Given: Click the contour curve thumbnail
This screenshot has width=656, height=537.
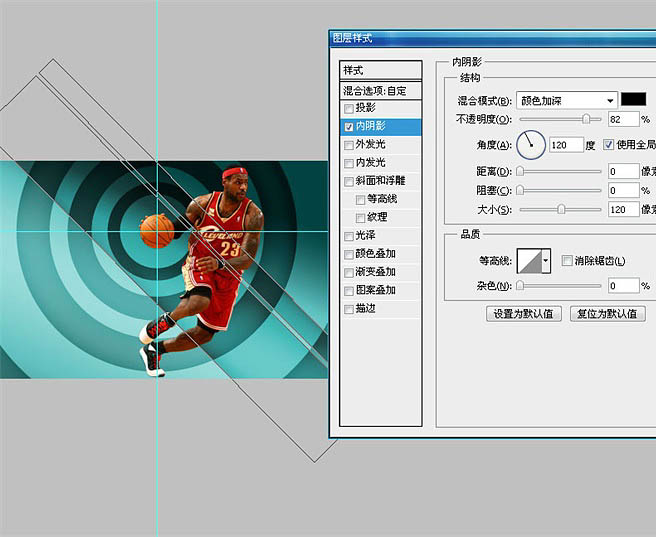Looking at the screenshot, I should (530, 261).
